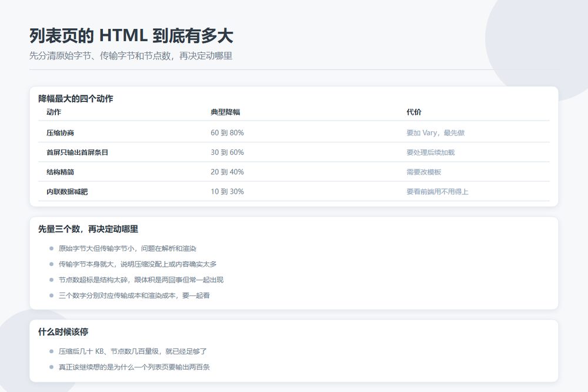Click the column header '代价'
Viewport: 588px width, 392px height.
click(414, 112)
